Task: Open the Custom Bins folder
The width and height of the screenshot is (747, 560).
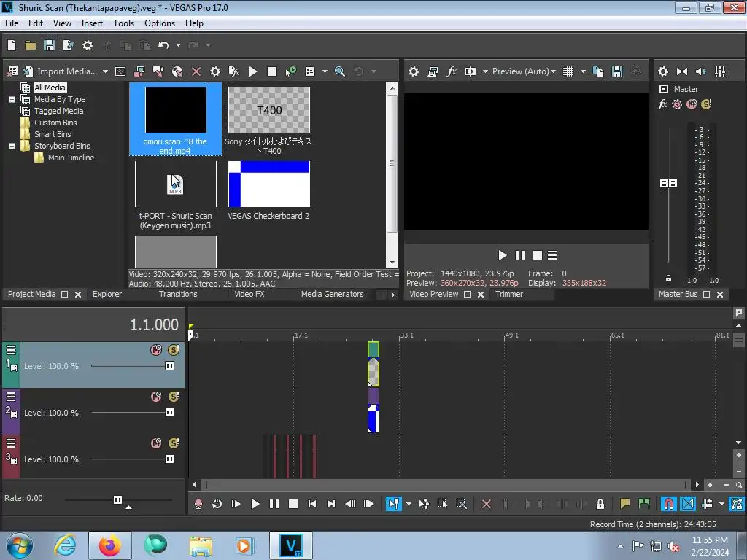Action: click(55, 122)
